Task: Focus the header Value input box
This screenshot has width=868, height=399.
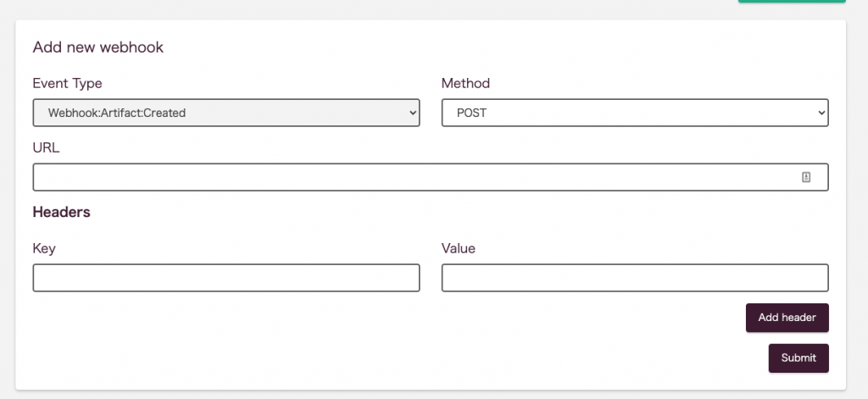Action: 635,278
